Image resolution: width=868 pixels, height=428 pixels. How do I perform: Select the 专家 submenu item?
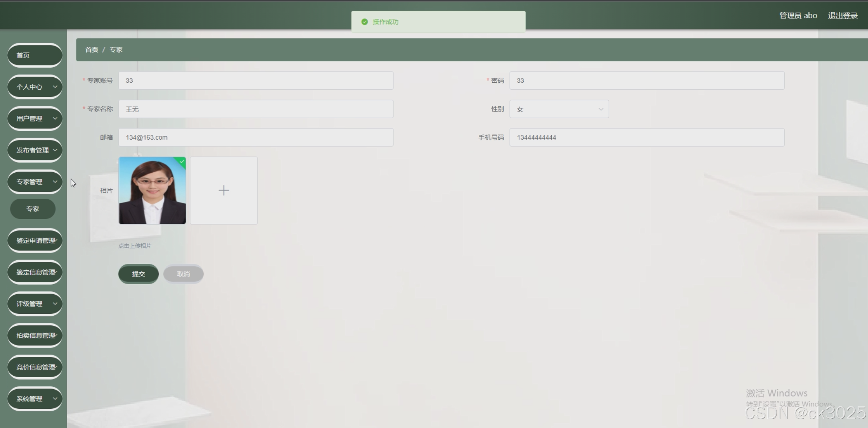33,209
